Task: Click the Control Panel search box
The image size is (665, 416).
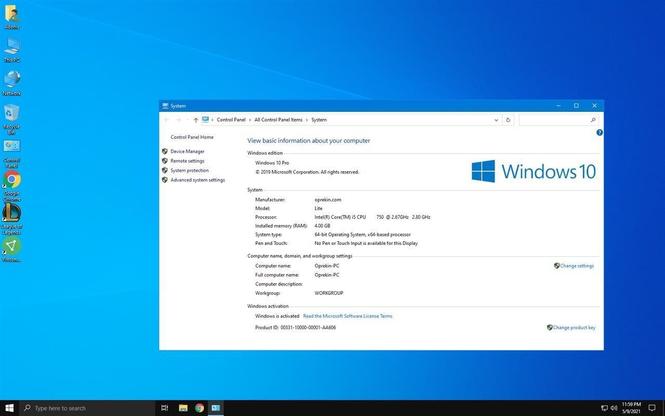Action: [x=558, y=120]
